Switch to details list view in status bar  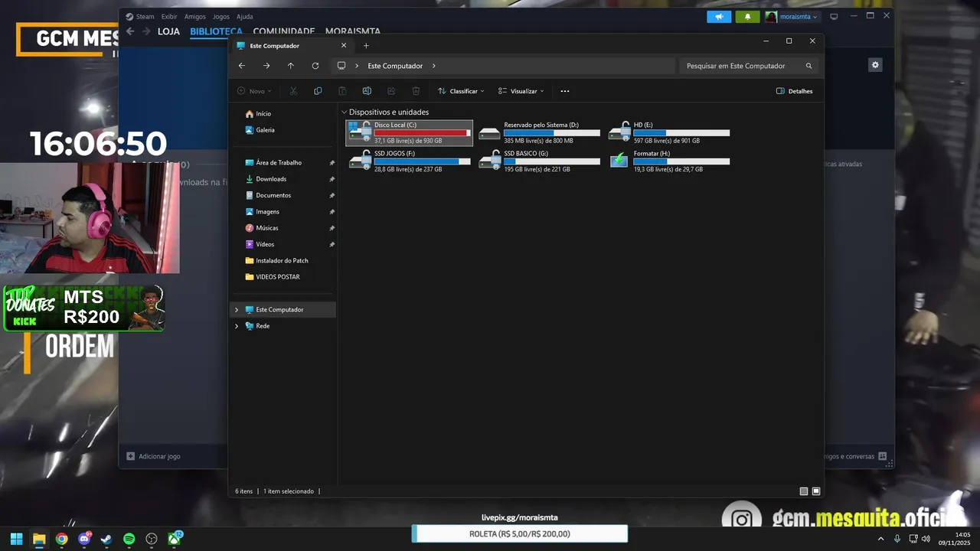(x=804, y=491)
